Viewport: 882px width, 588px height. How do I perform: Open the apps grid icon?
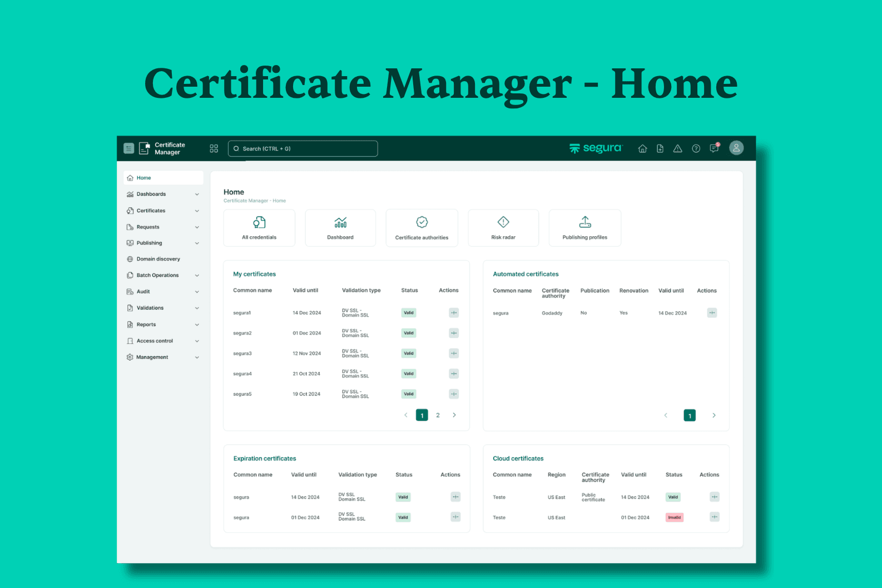click(214, 148)
